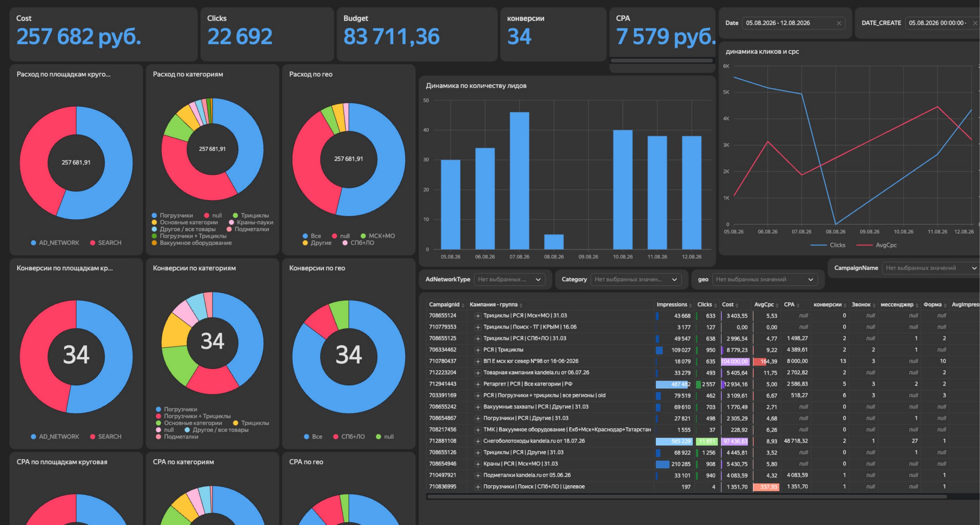Sort the table by Impressions header
This screenshot has height=525, width=980.
tap(674, 304)
